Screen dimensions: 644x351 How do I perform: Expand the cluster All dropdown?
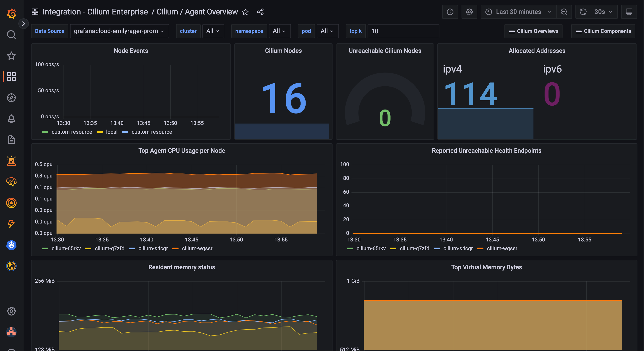[212, 31]
